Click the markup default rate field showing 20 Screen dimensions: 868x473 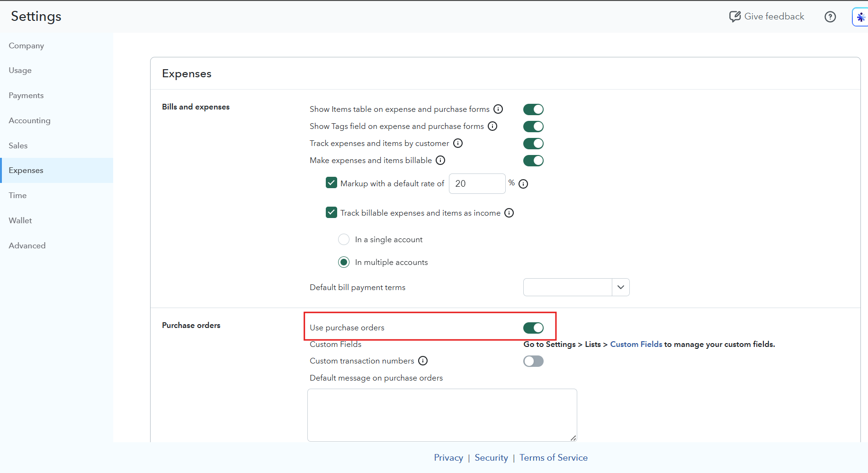coord(477,183)
